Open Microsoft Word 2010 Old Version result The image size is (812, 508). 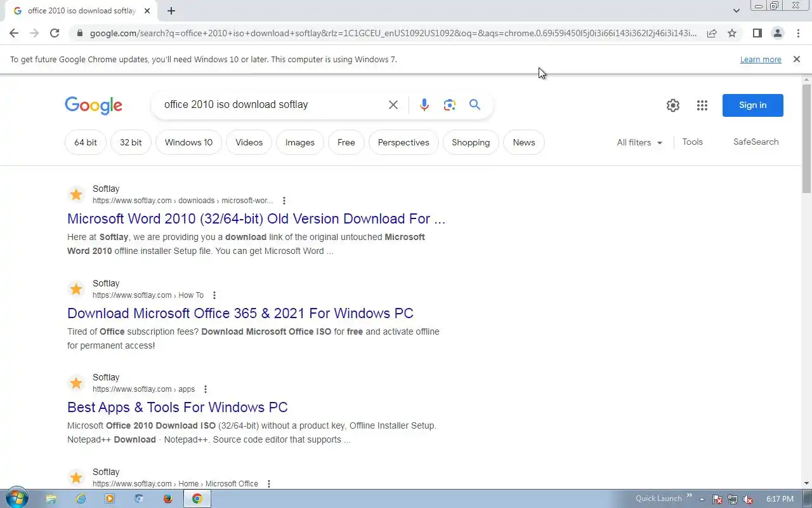[x=256, y=218]
